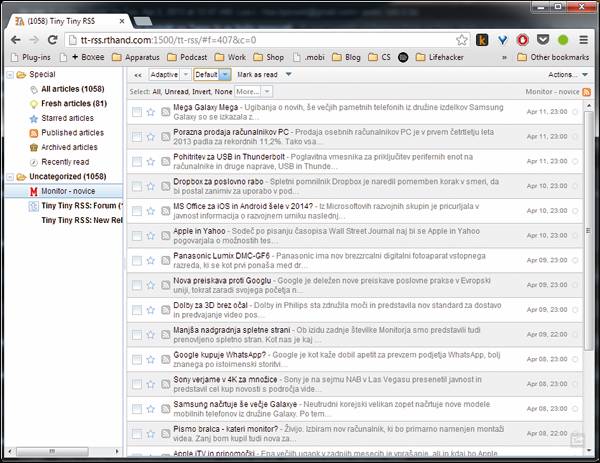Tick checkbox for Dropbox za poslovno rabo

tap(137, 186)
